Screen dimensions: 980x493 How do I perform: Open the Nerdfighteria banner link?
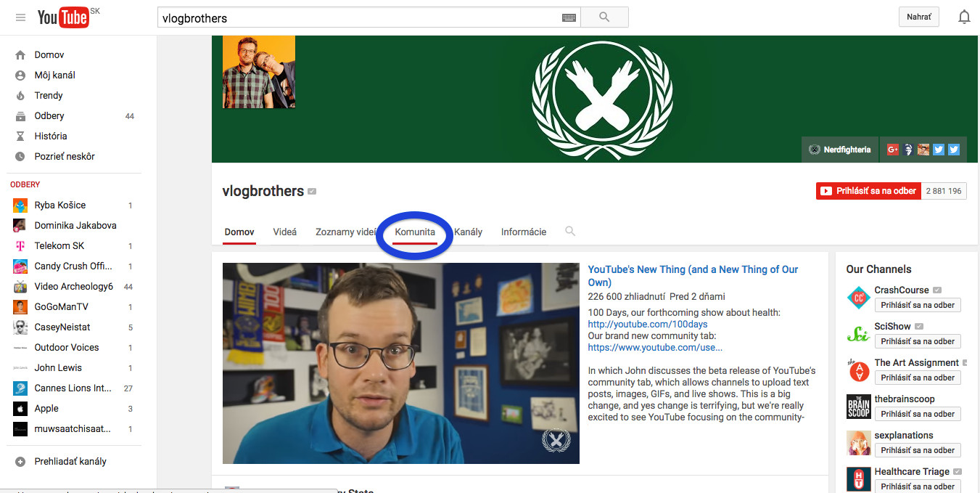click(840, 150)
